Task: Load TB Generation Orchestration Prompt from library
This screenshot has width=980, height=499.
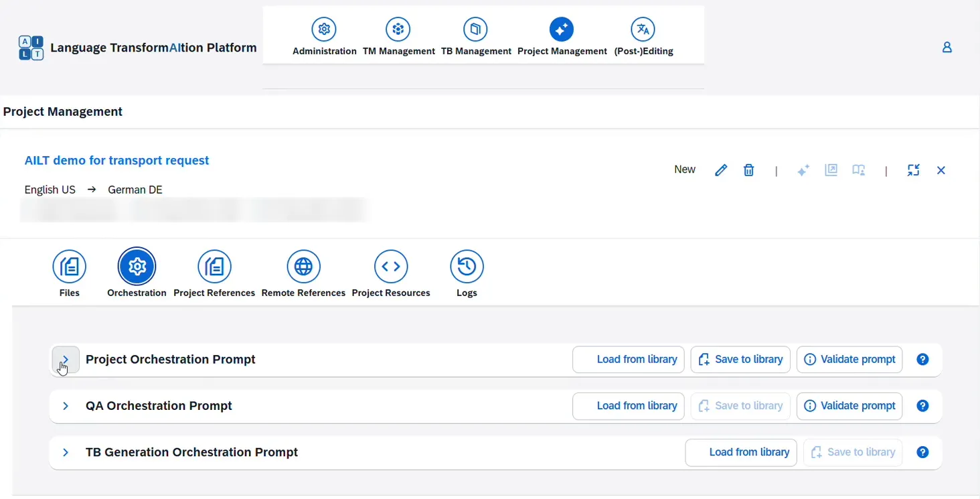Action: (x=741, y=452)
